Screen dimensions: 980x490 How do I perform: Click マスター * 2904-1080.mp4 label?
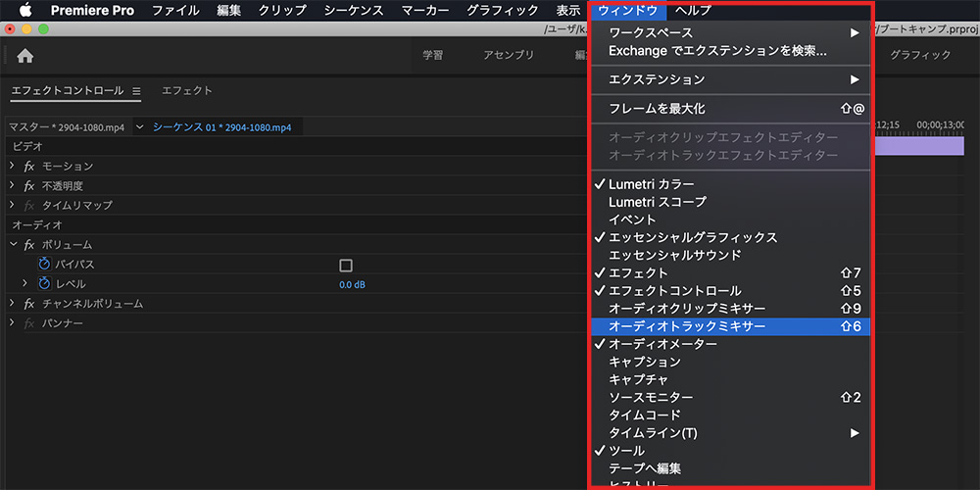click(x=67, y=127)
